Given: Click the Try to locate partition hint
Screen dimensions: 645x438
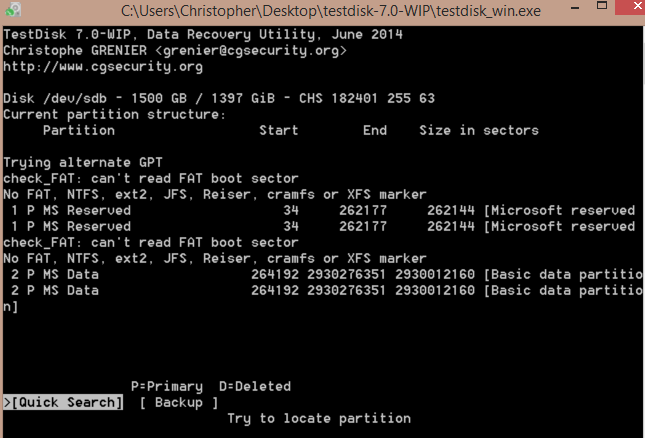Looking at the screenshot, I should click(x=319, y=418).
